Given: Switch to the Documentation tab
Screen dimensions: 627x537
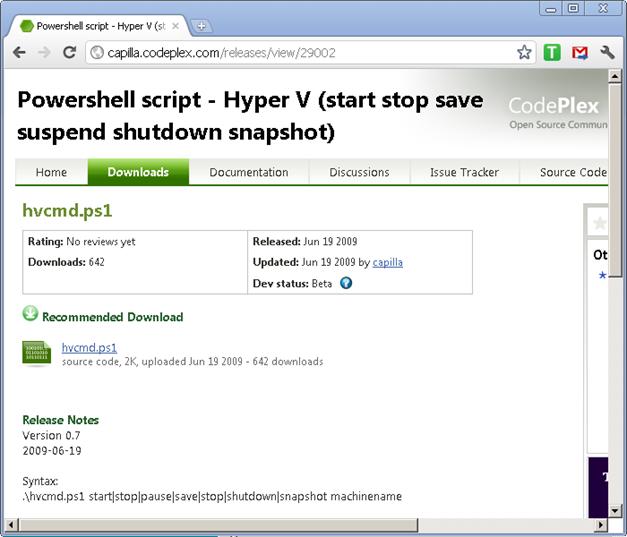Looking at the screenshot, I should coord(249,172).
